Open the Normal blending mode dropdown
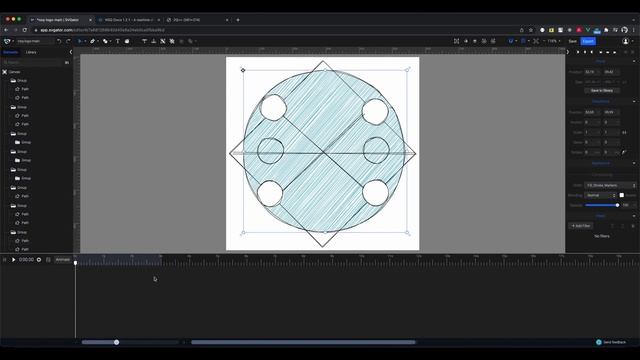 pos(600,196)
